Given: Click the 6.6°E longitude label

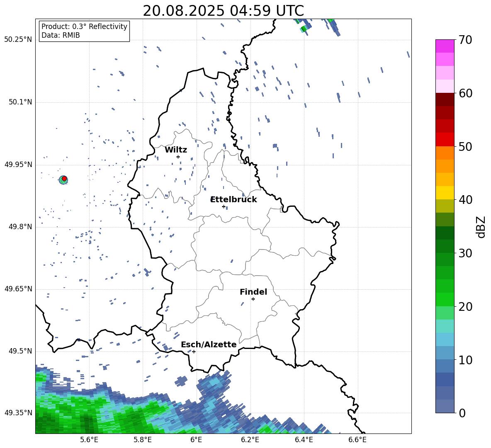Looking at the screenshot, I should (x=357, y=440).
